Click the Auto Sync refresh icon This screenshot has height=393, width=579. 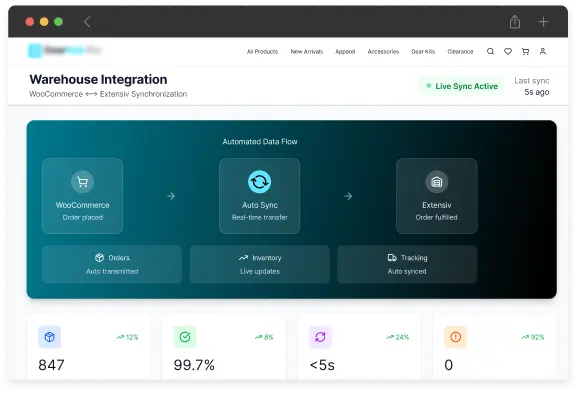259,182
